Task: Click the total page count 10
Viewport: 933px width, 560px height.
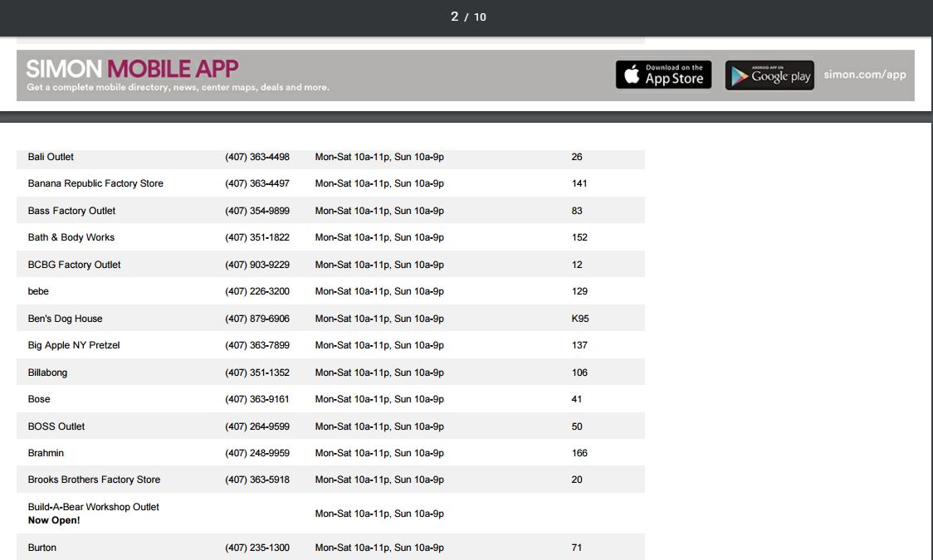Action: point(480,17)
